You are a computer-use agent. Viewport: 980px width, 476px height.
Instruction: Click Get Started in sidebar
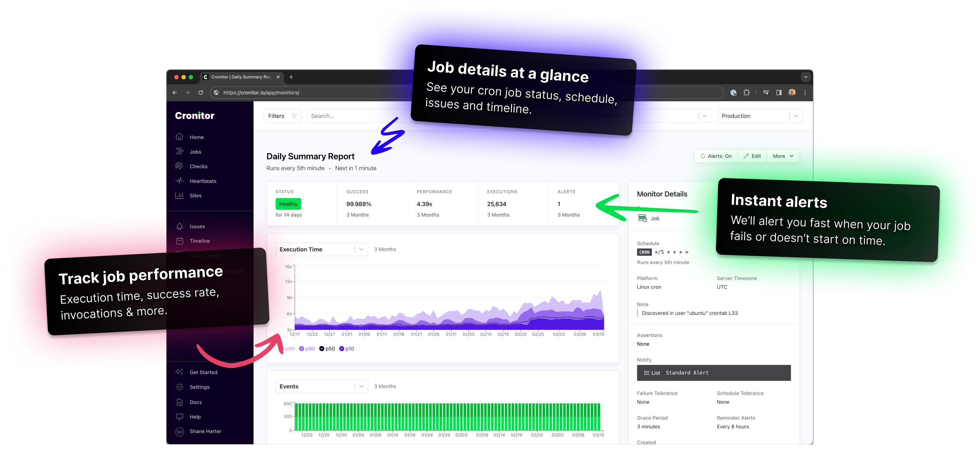[204, 372]
